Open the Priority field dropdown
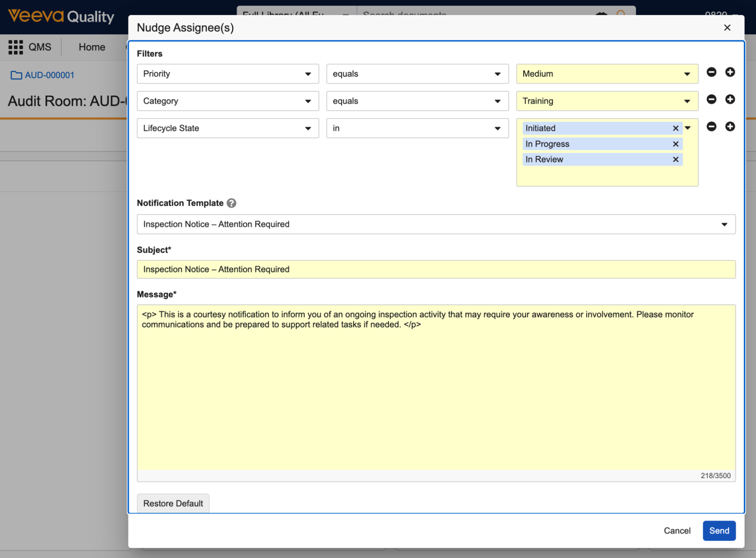The height and width of the screenshot is (558, 756). coord(228,74)
